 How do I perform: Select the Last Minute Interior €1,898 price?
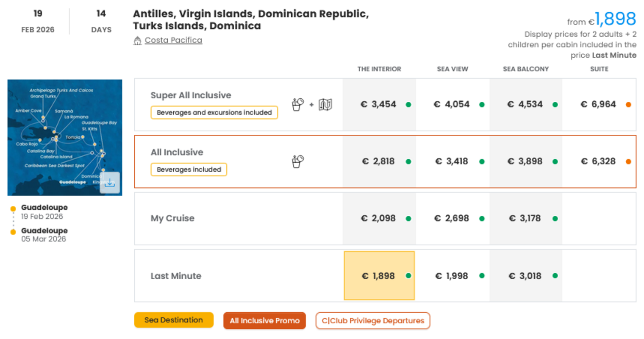378,276
